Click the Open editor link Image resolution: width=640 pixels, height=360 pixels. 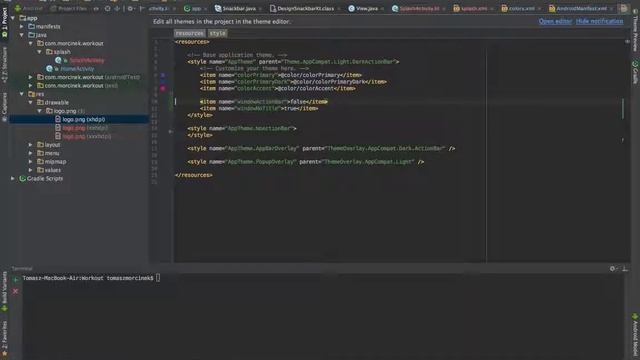click(x=555, y=21)
